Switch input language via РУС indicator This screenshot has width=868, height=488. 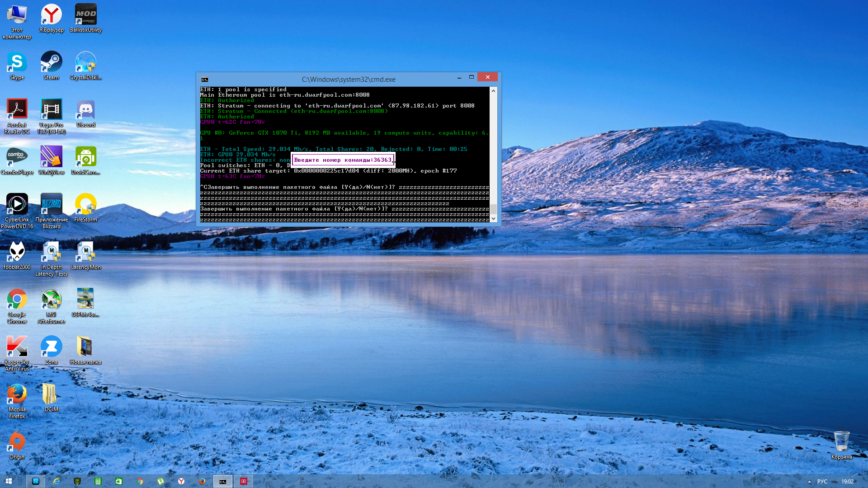822,482
